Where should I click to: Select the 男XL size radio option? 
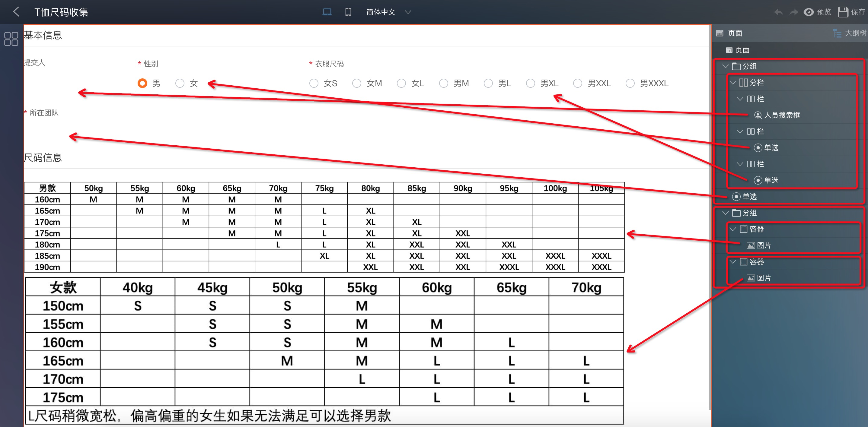click(530, 83)
